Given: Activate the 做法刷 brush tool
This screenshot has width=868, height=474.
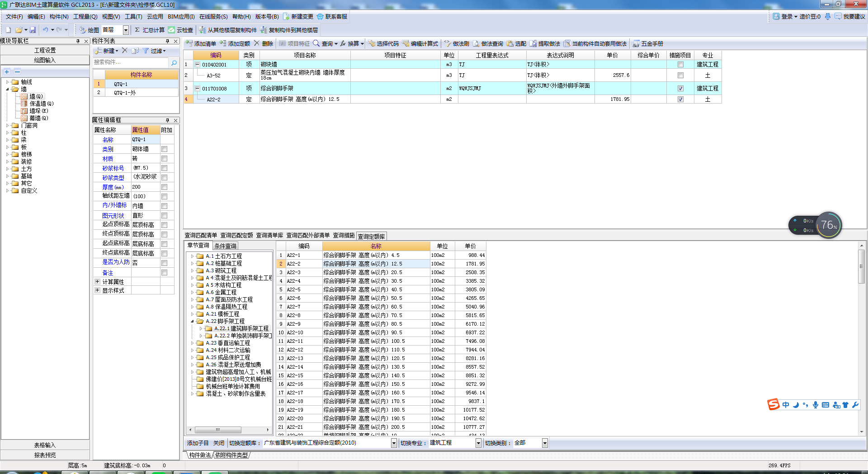Looking at the screenshot, I should pos(457,43).
